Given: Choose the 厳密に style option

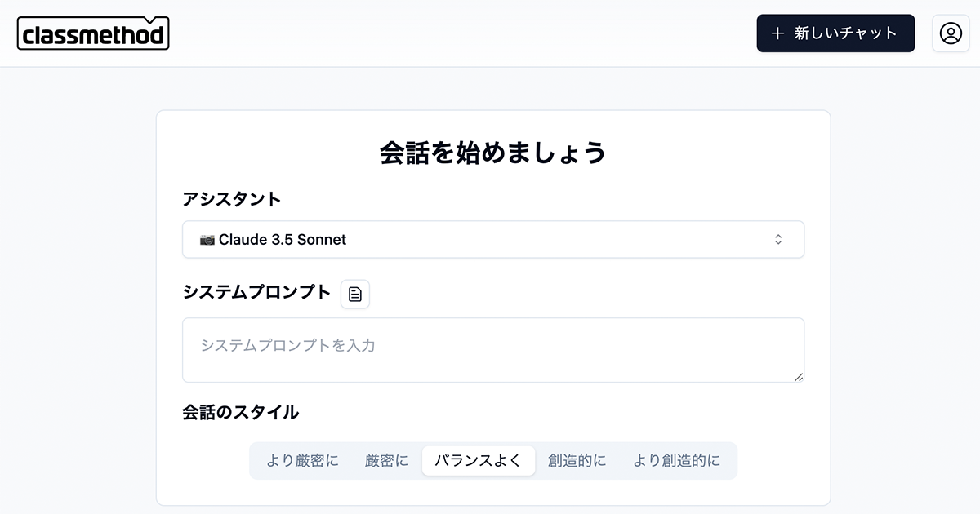Looking at the screenshot, I should (386, 461).
